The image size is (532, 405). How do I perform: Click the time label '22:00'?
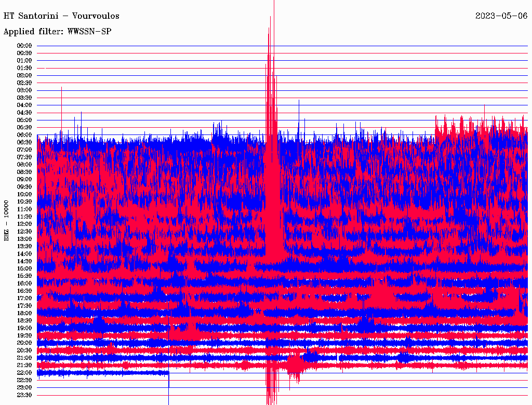(x=24, y=373)
